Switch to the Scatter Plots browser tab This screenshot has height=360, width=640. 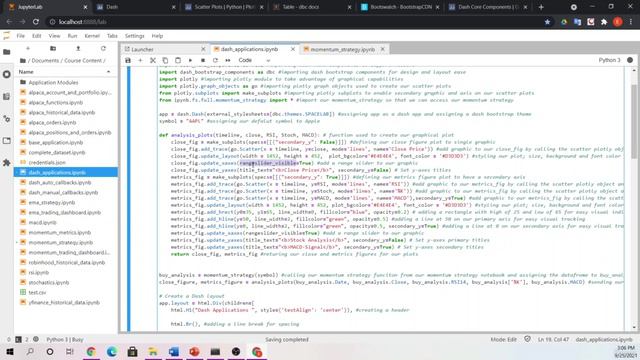click(x=224, y=7)
